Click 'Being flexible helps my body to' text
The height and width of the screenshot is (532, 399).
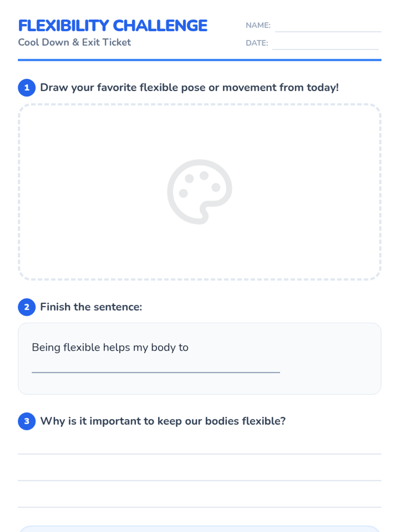coord(110,347)
